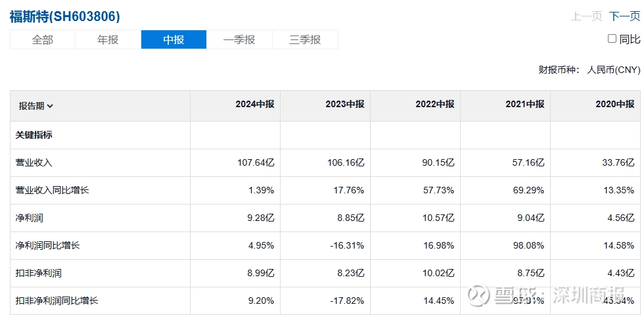Click the 90.15亿 revenue value
The width and height of the screenshot is (644, 315).
click(438, 162)
